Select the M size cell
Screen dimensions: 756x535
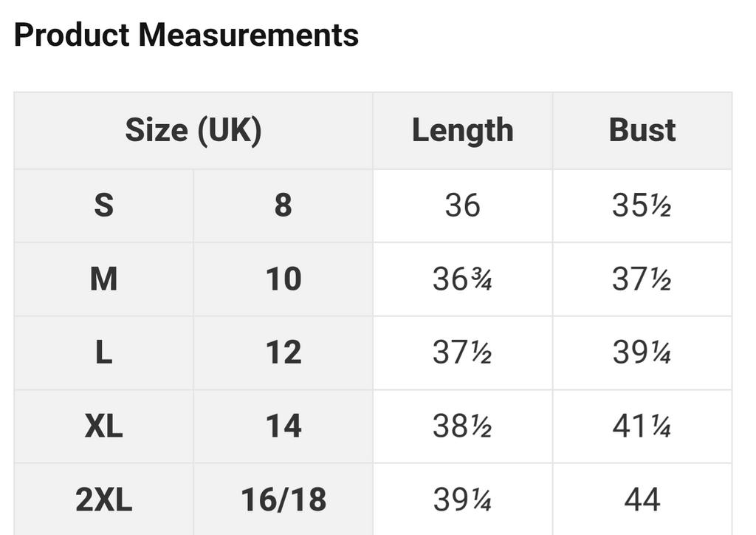[103, 279]
